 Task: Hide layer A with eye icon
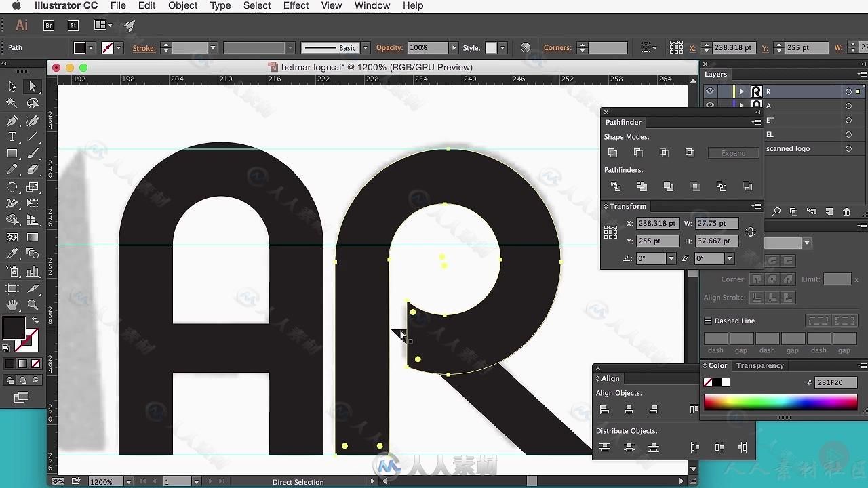pyautogui.click(x=710, y=106)
